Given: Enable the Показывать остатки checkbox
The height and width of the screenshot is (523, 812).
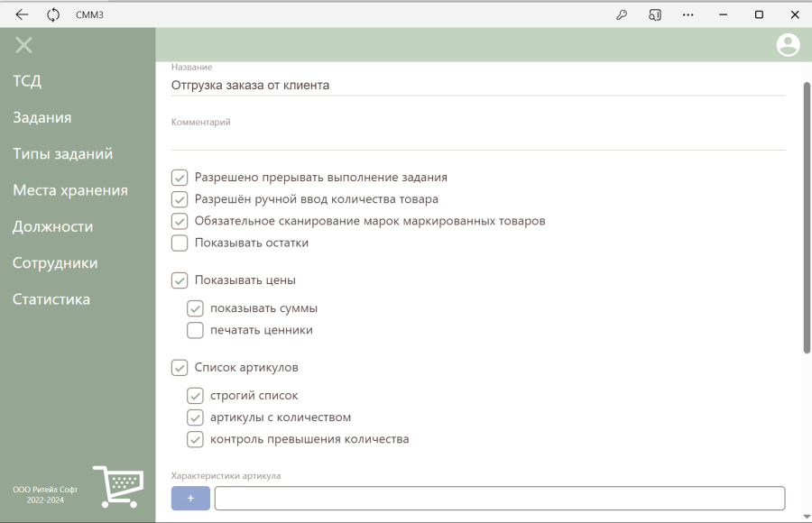Looking at the screenshot, I should click(180, 243).
